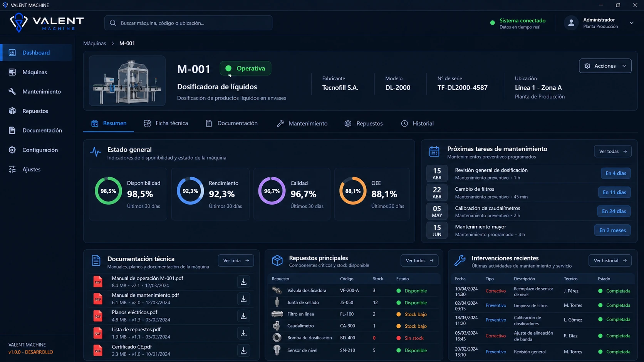Click the OEE 88,1% gauge ring
Image resolution: width=644 pixels, height=362 pixels.
click(x=353, y=191)
